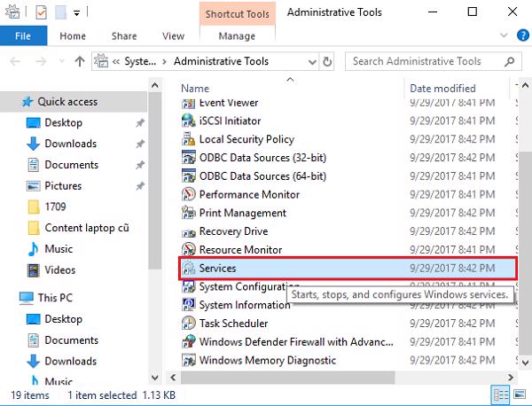Viewport: 532px width, 406px height.
Task: Click the Recovery Drive icon
Action: (x=188, y=231)
